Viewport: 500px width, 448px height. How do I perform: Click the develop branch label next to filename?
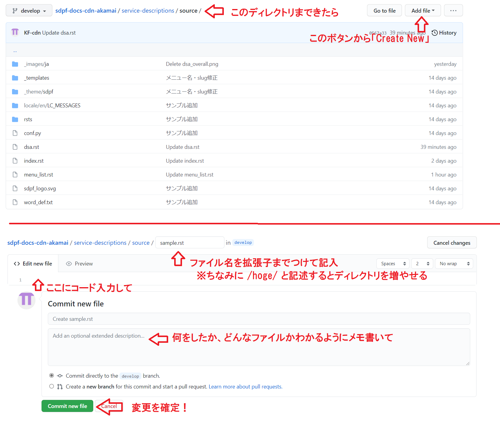pos(243,243)
